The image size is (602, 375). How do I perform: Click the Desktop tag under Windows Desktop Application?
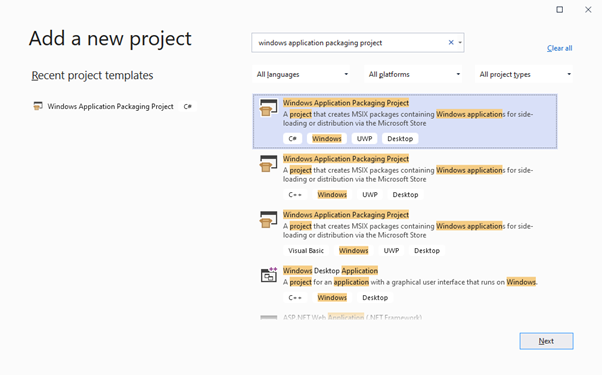point(375,297)
